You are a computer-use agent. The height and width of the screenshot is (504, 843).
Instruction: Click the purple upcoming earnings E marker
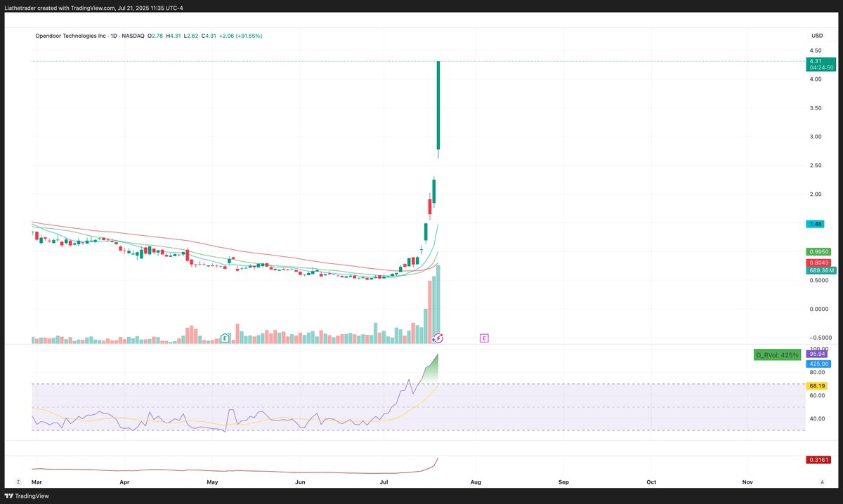(x=484, y=338)
